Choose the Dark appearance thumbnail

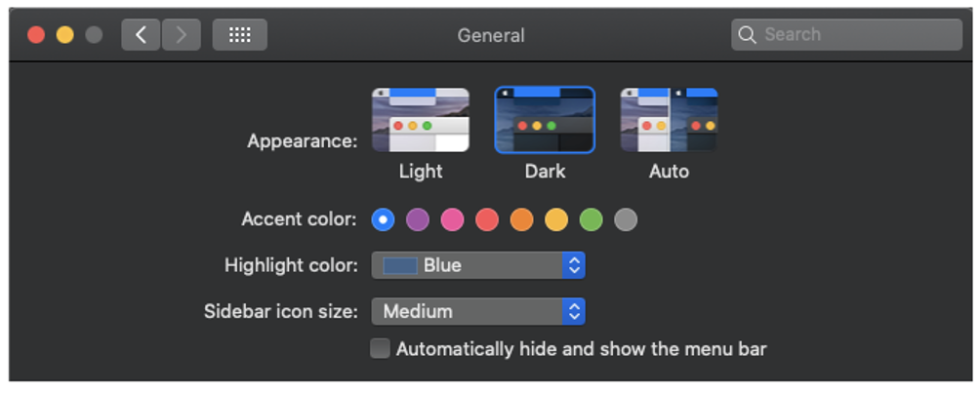pos(544,120)
